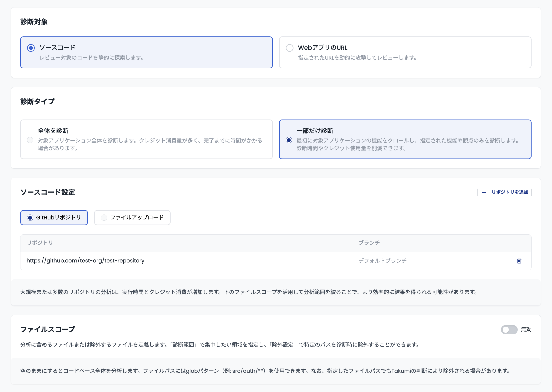Click the 一部だけ診断 card area
The height and width of the screenshot is (392, 552).
[x=405, y=139]
